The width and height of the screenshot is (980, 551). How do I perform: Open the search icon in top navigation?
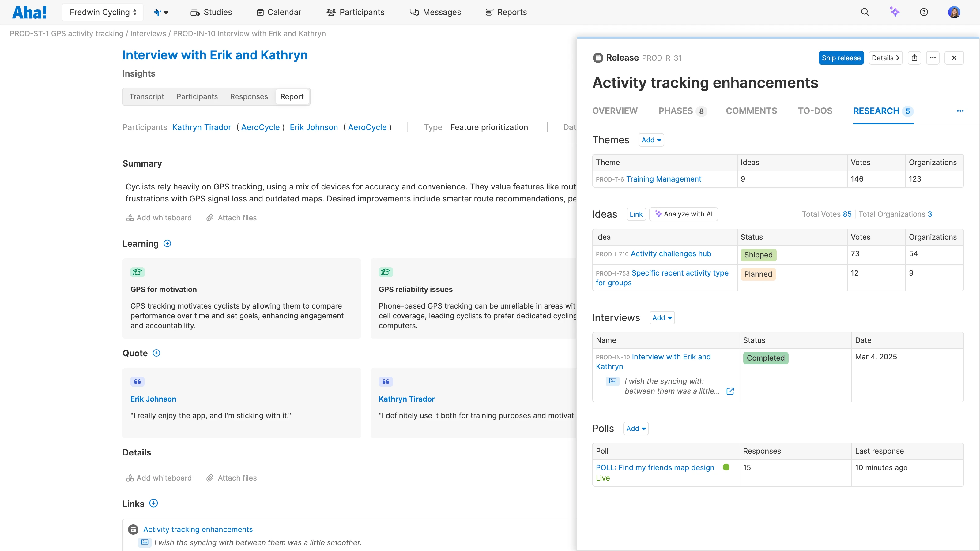pos(865,12)
